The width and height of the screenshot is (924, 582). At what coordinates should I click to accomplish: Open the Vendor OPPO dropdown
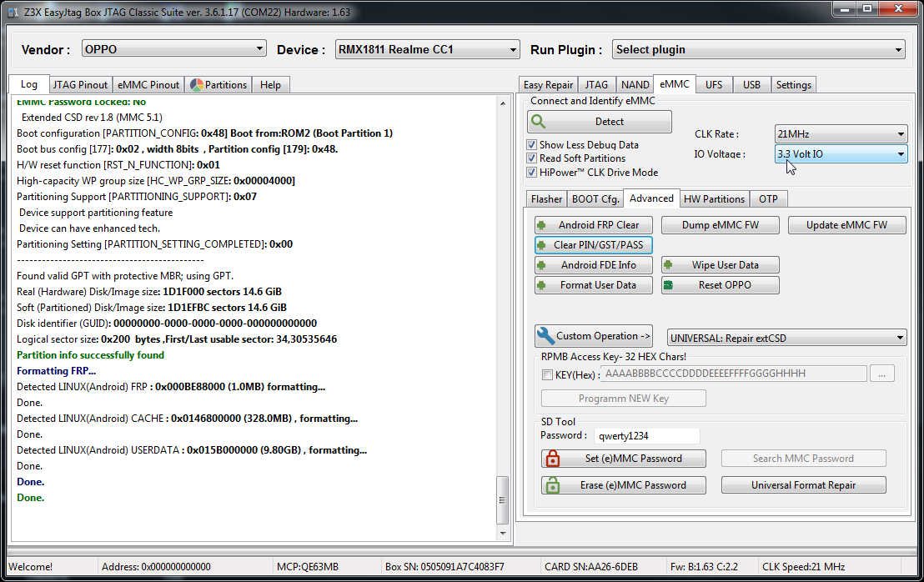click(173, 49)
